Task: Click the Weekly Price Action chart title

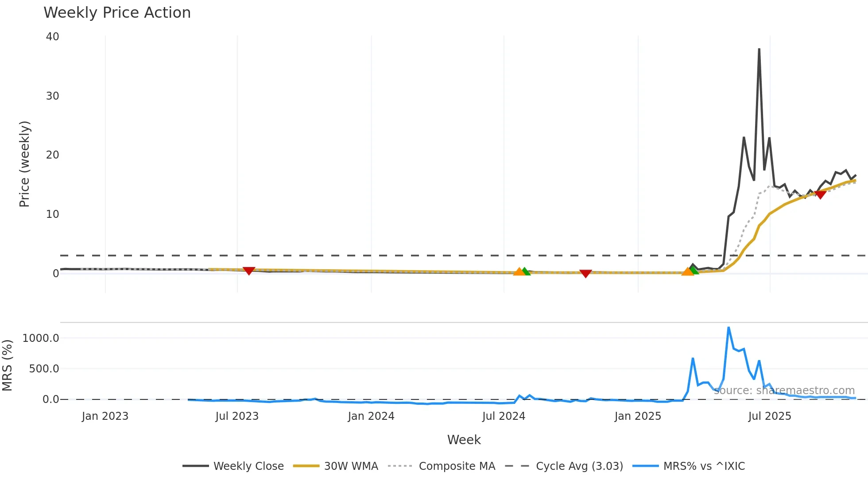Action: click(117, 12)
